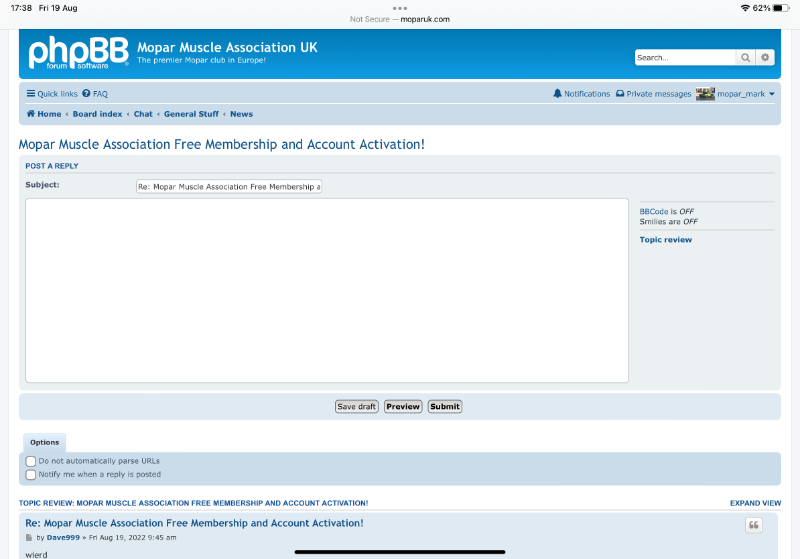Click the Preview button
The width and height of the screenshot is (800, 559).
point(403,407)
